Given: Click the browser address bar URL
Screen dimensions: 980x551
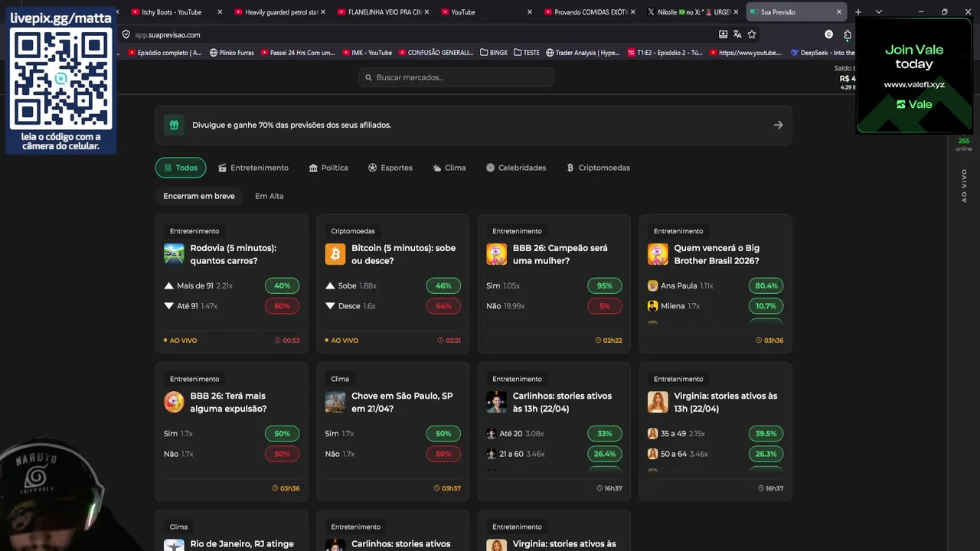Looking at the screenshot, I should point(168,34).
